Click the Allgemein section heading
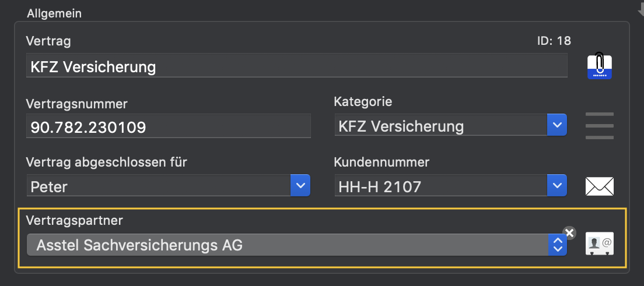The image size is (644, 286). pos(54,13)
